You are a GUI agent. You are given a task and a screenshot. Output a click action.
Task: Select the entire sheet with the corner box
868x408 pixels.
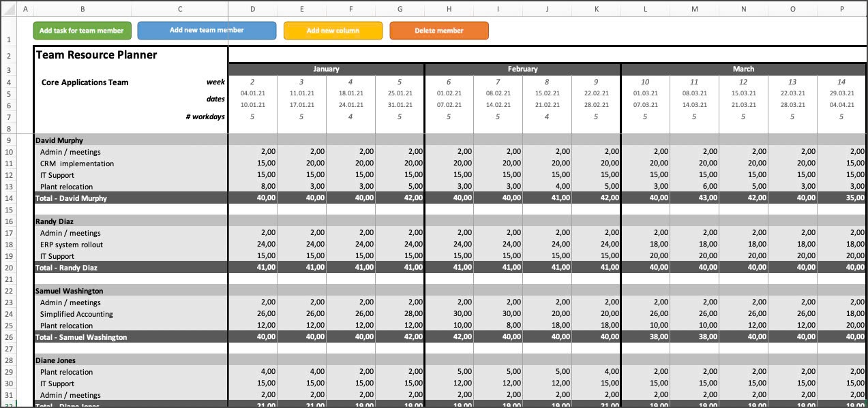(9, 9)
